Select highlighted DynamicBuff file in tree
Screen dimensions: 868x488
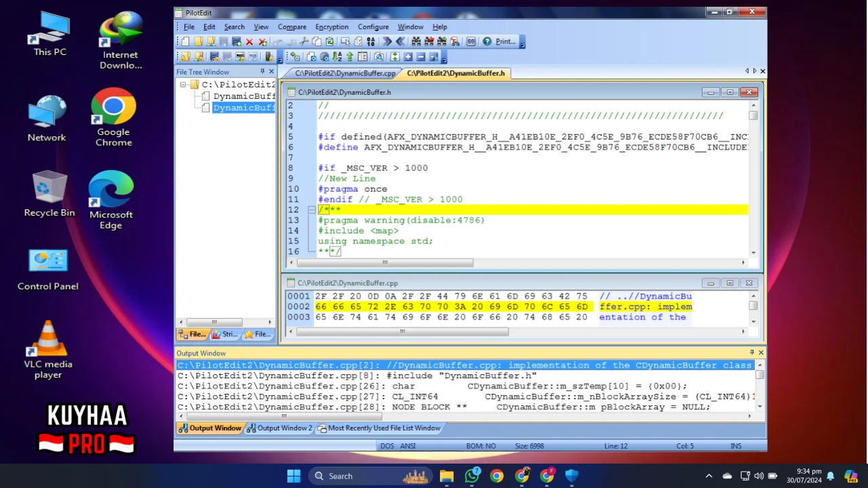coord(244,108)
